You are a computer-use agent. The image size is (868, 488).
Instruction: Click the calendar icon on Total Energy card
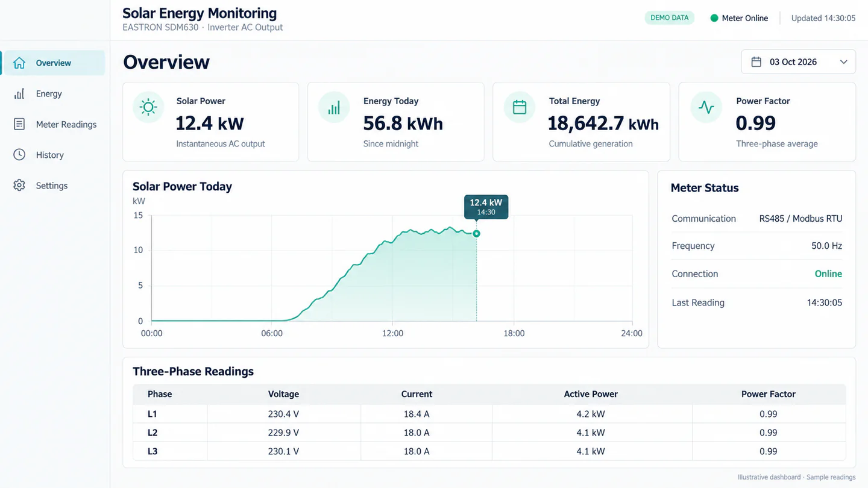(520, 107)
